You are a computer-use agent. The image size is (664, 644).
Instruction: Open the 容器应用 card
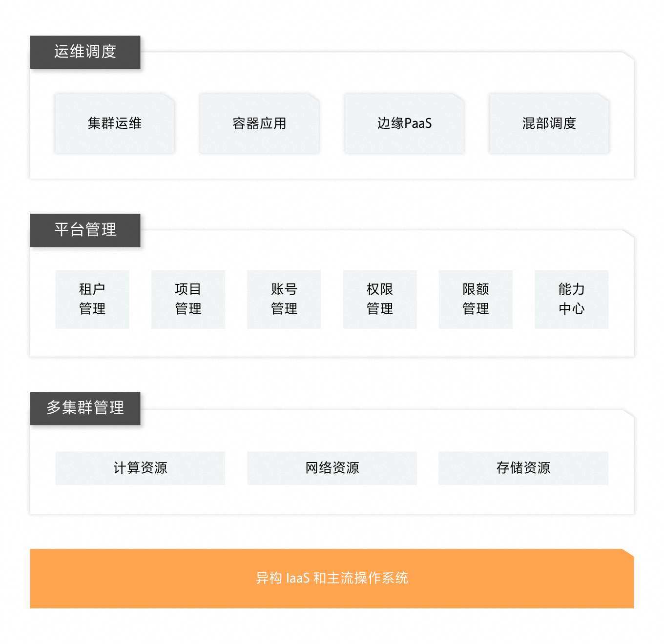259,123
